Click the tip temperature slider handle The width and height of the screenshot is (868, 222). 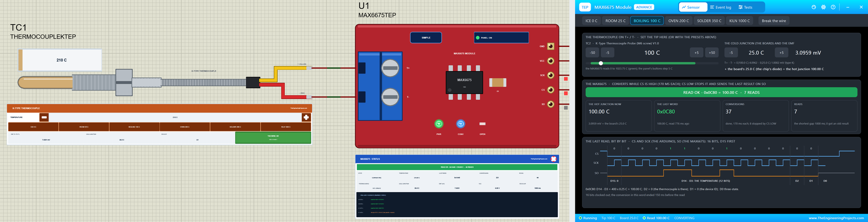point(601,63)
